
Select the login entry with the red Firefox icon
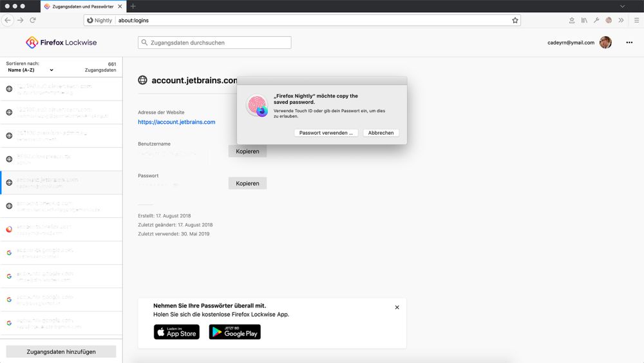61,230
